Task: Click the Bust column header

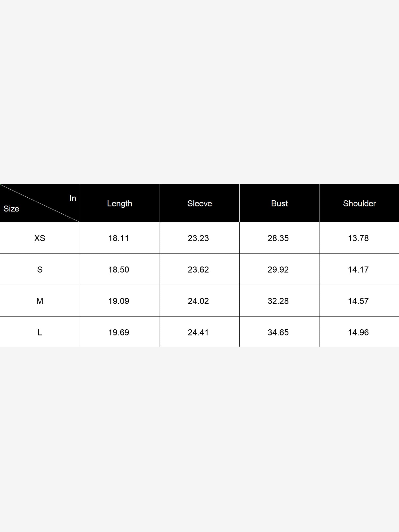Action: click(x=279, y=203)
